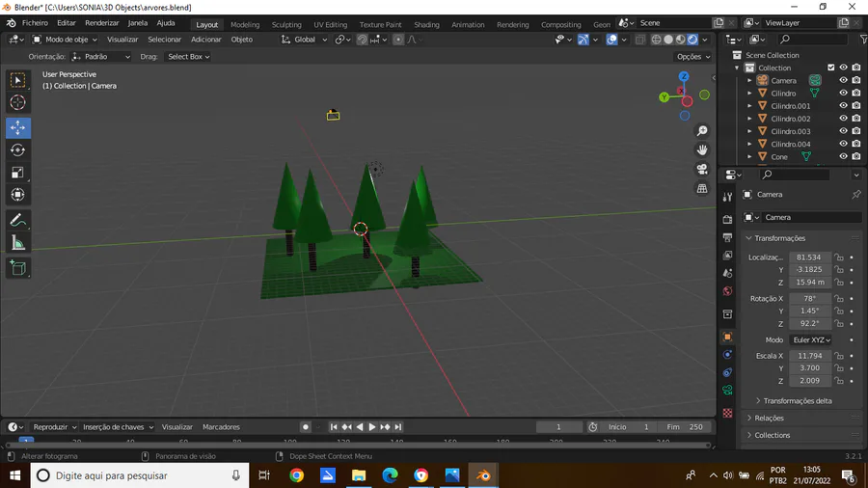Select the Measure tool
This screenshot has height=488, width=868.
click(x=17, y=243)
